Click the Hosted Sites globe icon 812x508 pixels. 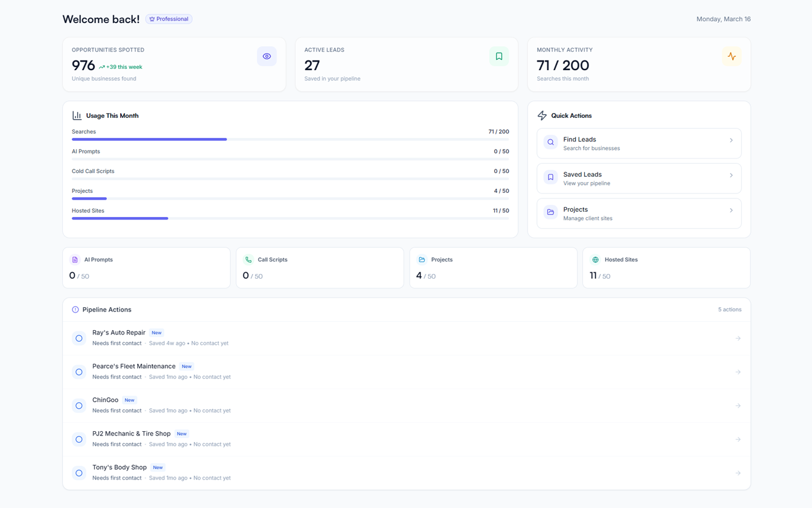596,260
